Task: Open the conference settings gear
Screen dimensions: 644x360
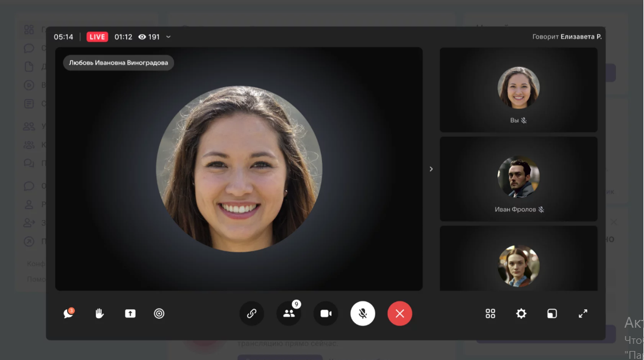Action: click(x=521, y=313)
